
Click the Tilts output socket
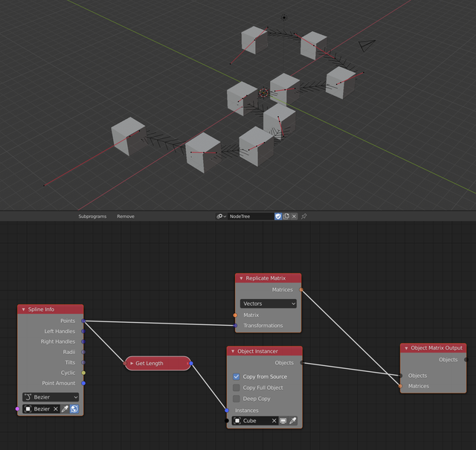click(83, 362)
